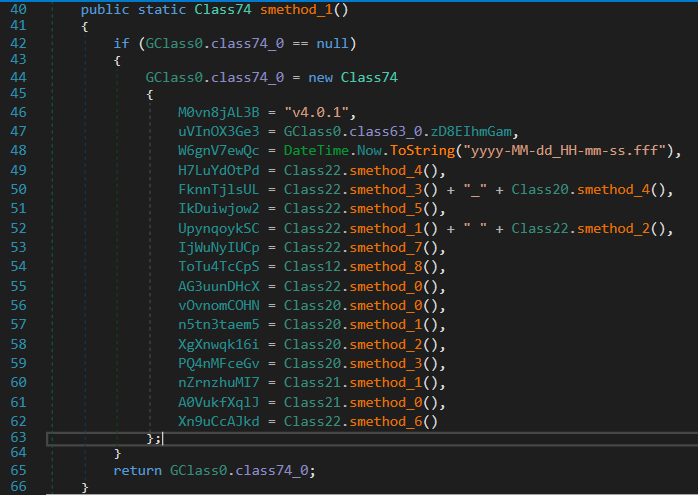698x495 pixels.
Task: Click the 'public' keyword on line 40
Action: click(x=105, y=9)
